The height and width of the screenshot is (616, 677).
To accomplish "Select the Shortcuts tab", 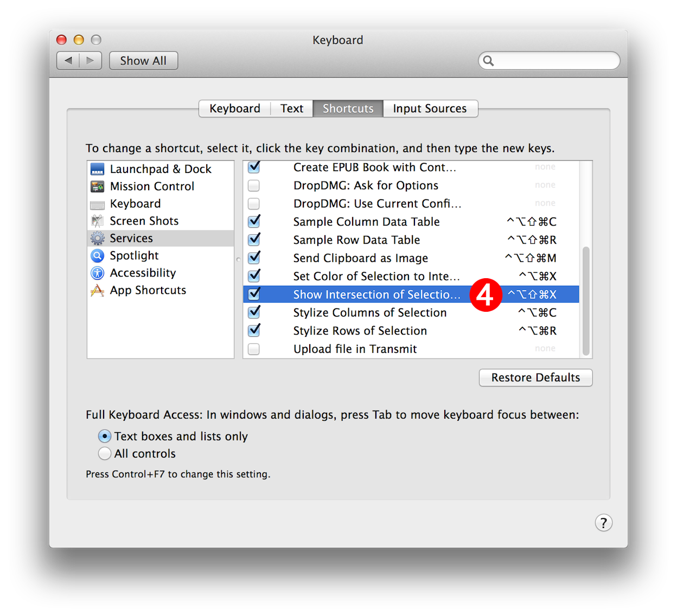I will [x=348, y=108].
